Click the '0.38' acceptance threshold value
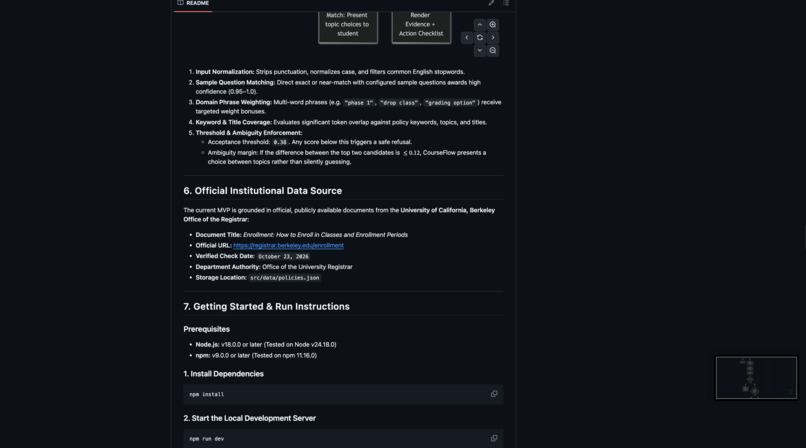 pyautogui.click(x=280, y=142)
